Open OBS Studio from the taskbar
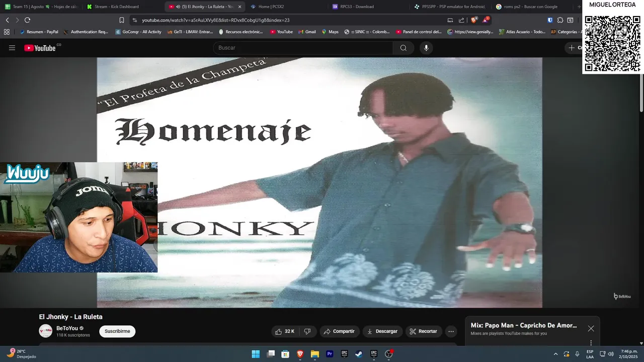The height and width of the screenshot is (362, 644). pyautogui.click(x=388, y=354)
